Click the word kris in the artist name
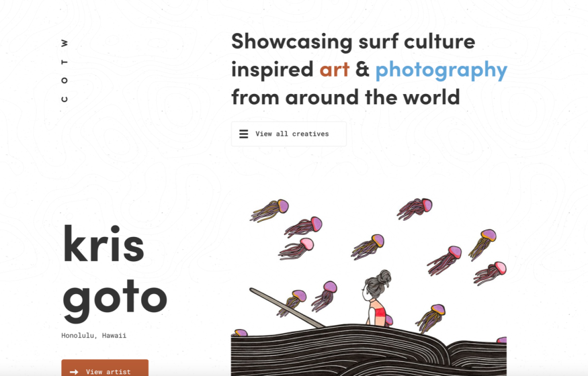588x376 pixels. (x=103, y=244)
